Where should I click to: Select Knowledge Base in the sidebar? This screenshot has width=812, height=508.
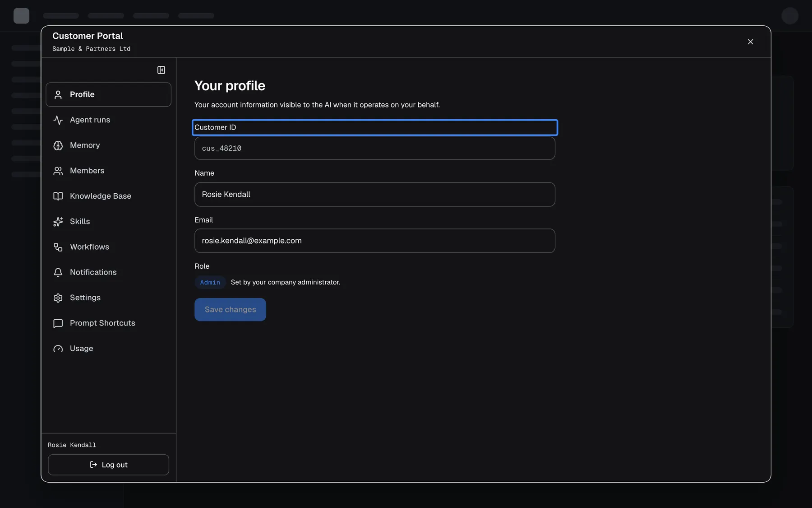tap(108, 196)
